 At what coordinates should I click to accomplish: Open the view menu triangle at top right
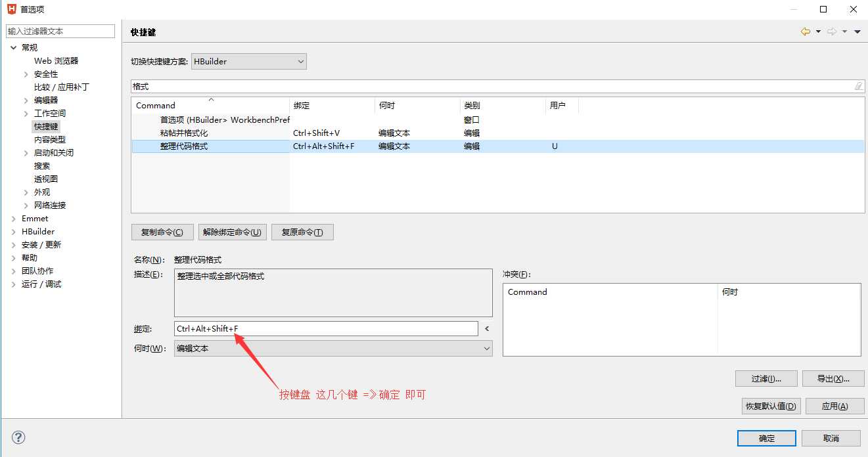pyautogui.click(x=857, y=32)
